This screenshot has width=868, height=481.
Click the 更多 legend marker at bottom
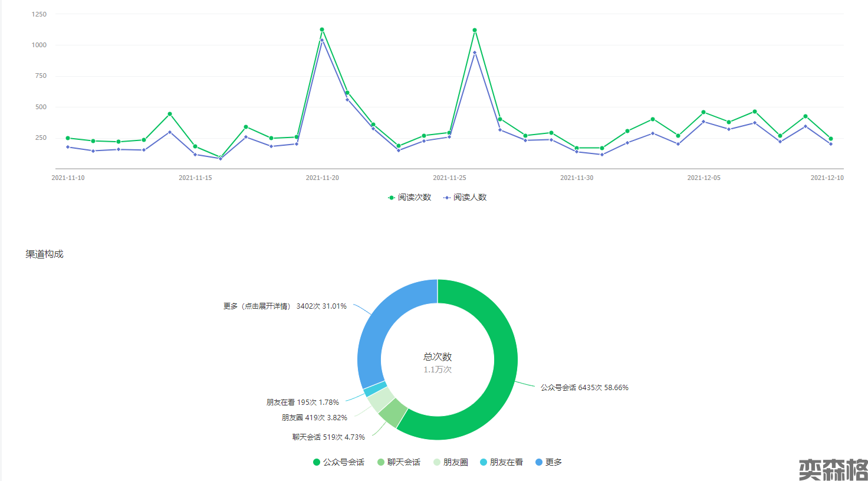click(538, 462)
